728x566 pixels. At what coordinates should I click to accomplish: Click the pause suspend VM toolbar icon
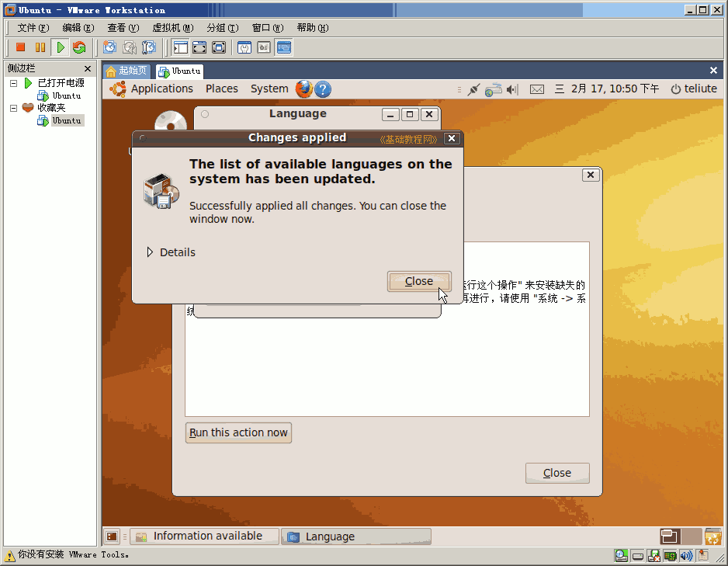[x=40, y=47]
